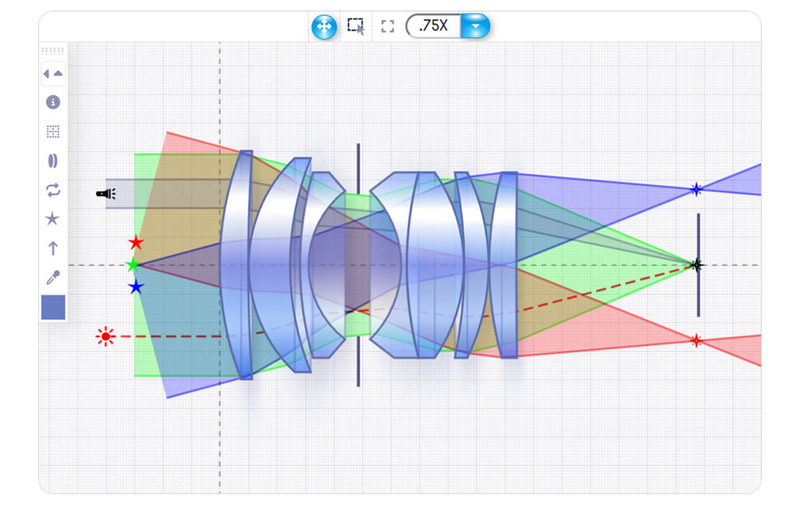Open the info panel icon

click(53, 102)
